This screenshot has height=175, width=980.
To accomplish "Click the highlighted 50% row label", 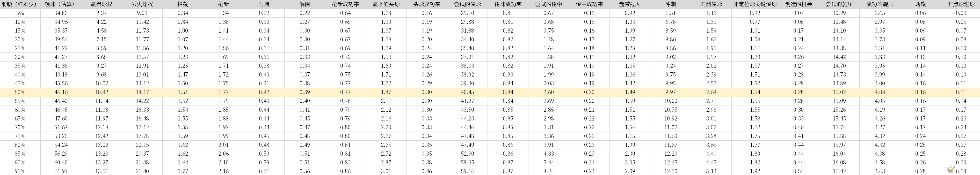I will pyautogui.click(x=20, y=92).
